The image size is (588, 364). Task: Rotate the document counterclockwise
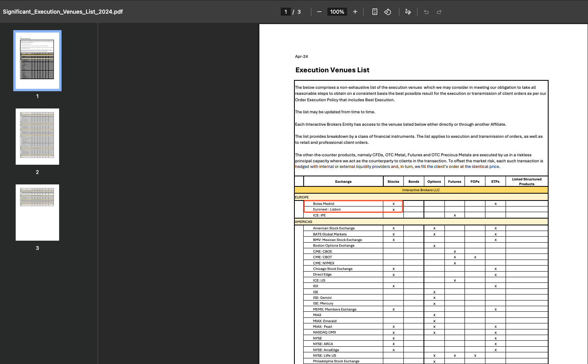pyautogui.click(x=388, y=12)
